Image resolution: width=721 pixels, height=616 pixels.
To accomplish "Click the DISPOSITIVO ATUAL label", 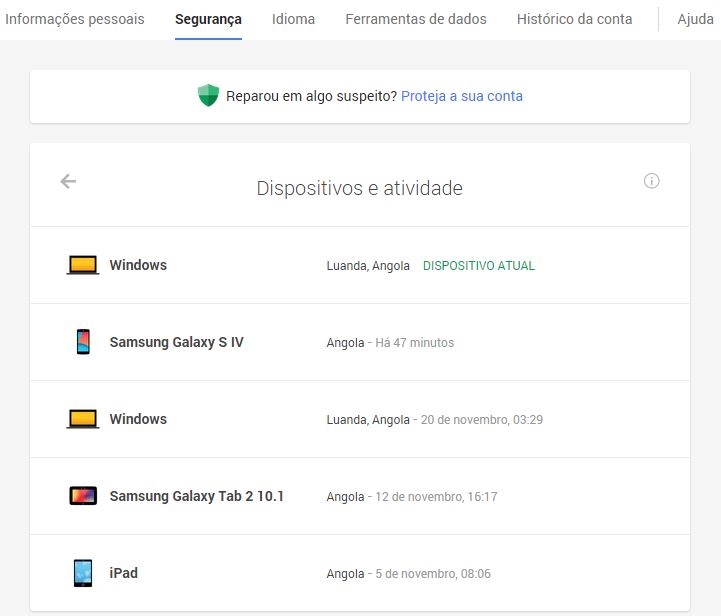I will point(479,266).
